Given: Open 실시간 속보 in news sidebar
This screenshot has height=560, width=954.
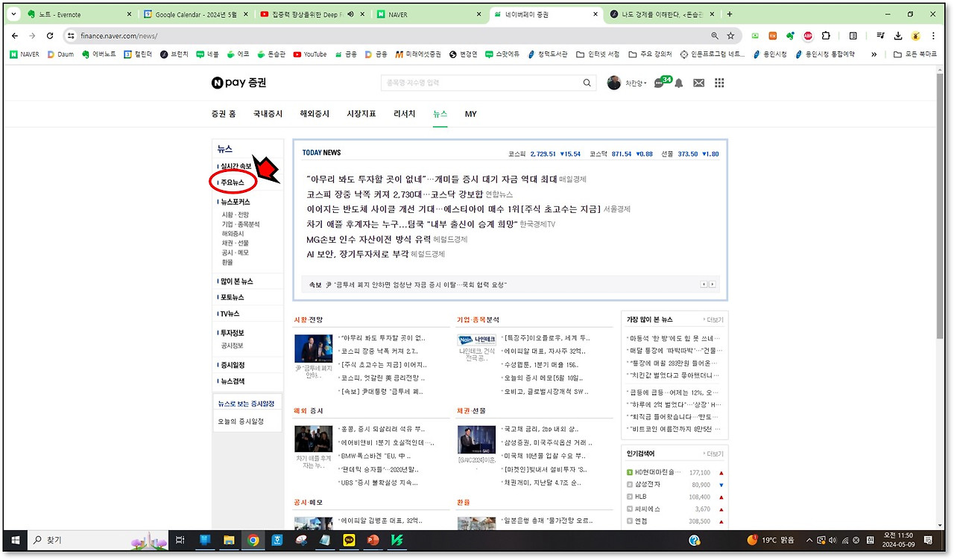Looking at the screenshot, I should point(236,166).
